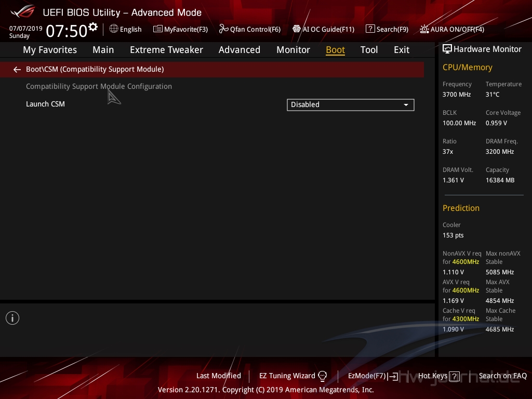Click the 07:50 clock time
Viewport: 532px width, 399px height.
(x=66, y=31)
